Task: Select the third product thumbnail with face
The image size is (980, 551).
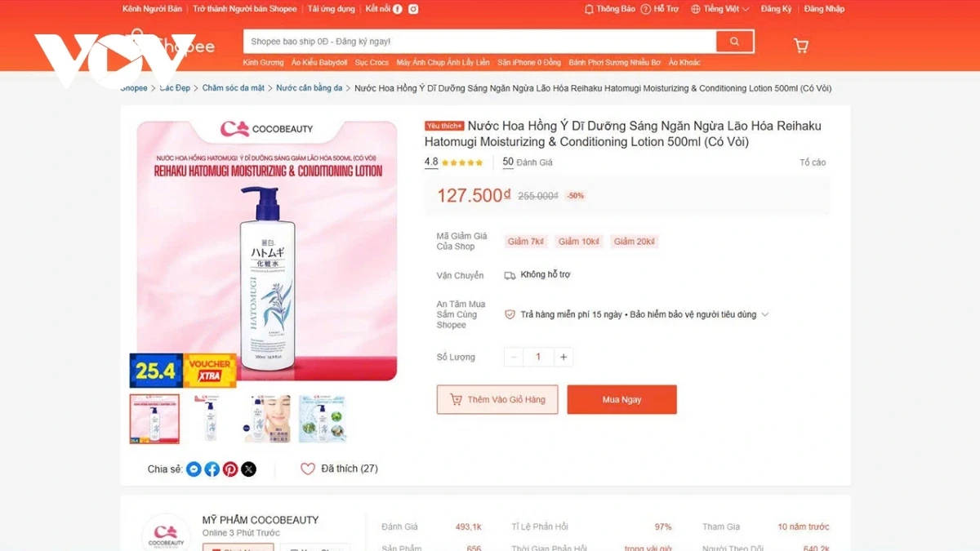Action: (x=267, y=419)
